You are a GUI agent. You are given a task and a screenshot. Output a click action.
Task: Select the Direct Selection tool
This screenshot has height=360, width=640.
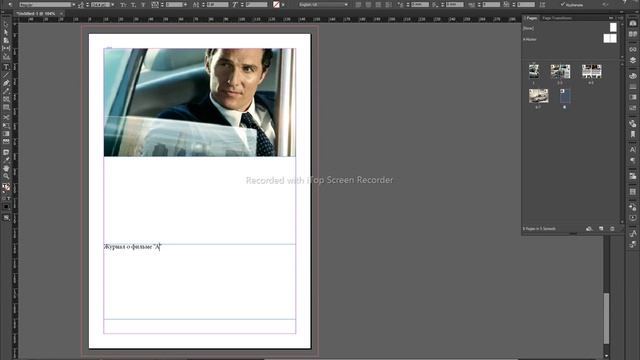6,33
